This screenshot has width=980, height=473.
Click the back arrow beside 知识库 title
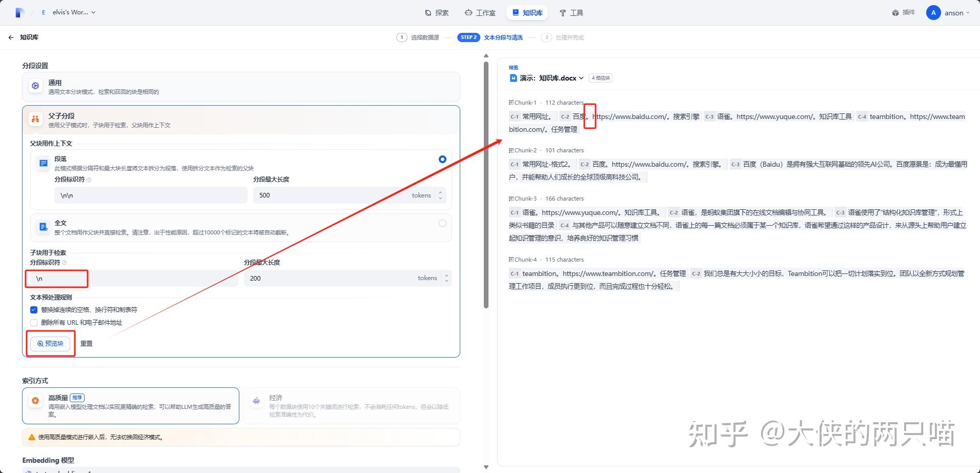click(11, 37)
